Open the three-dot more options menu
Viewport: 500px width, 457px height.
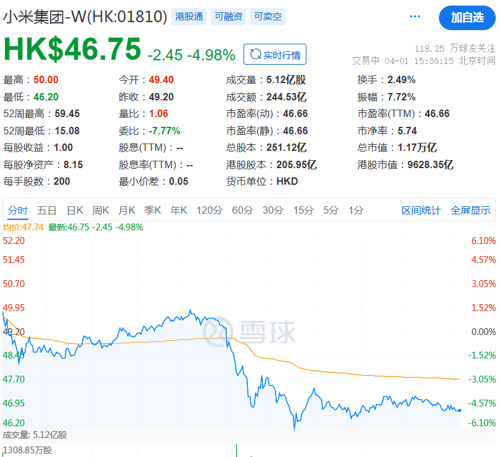[x=415, y=16]
